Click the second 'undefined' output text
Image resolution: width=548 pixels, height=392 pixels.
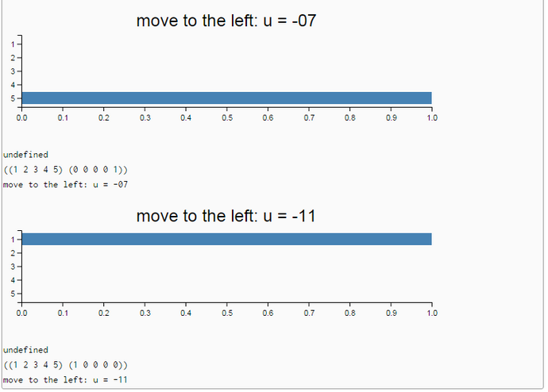pos(25,350)
